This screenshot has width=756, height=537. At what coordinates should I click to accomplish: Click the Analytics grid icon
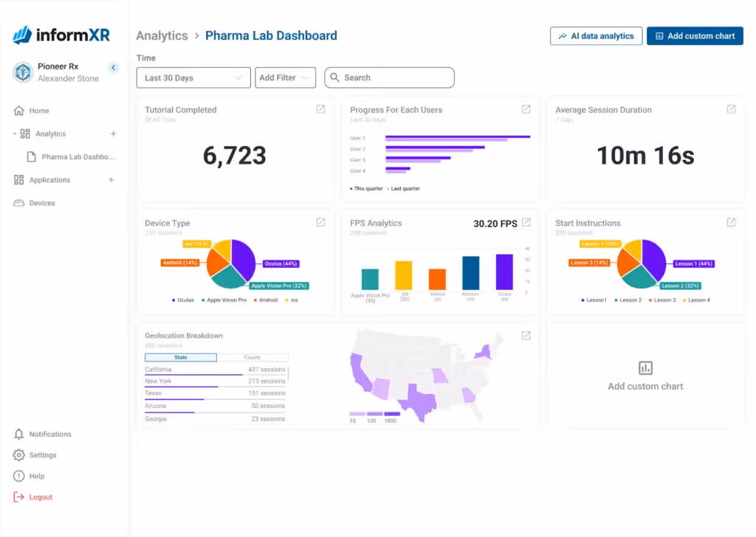[x=25, y=134]
